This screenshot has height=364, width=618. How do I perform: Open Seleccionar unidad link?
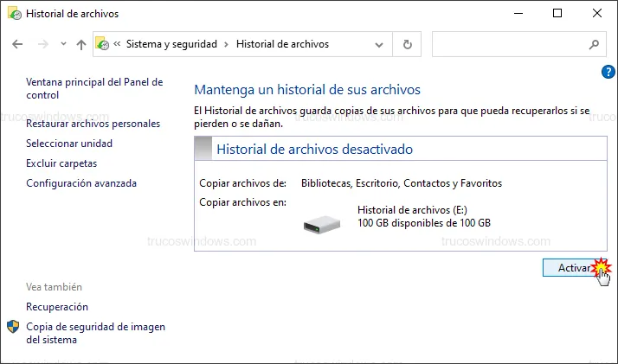coord(69,144)
